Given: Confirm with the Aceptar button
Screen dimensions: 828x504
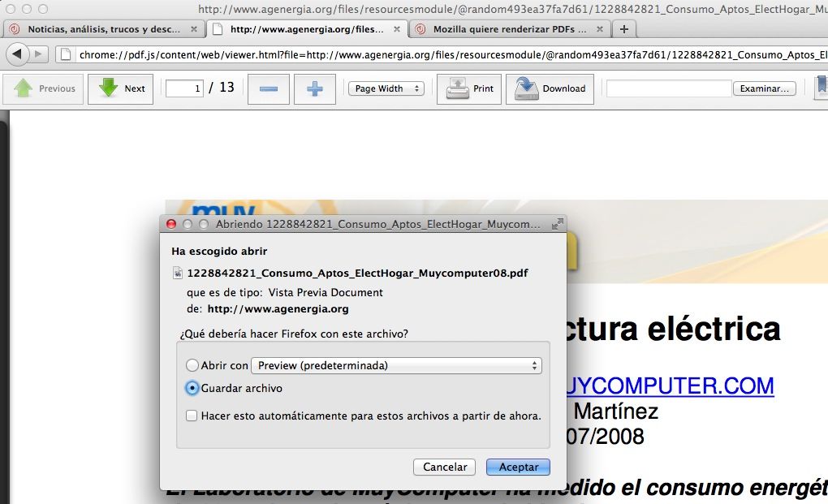Looking at the screenshot, I should click(x=518, y=467).
